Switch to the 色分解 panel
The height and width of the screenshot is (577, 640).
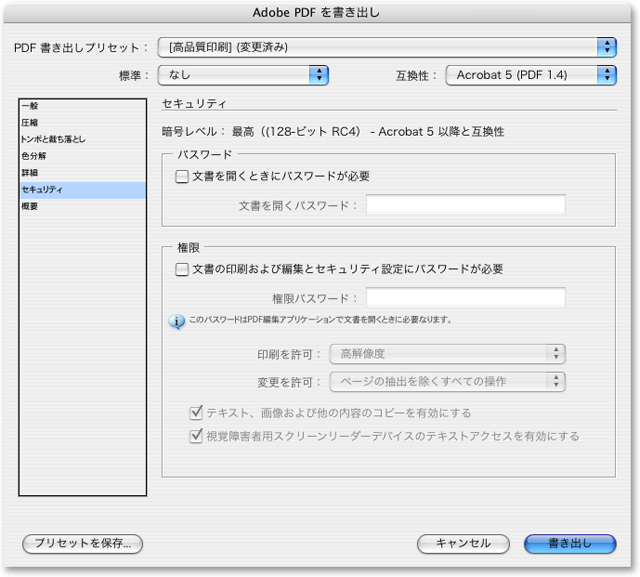[x=34, y=156]
